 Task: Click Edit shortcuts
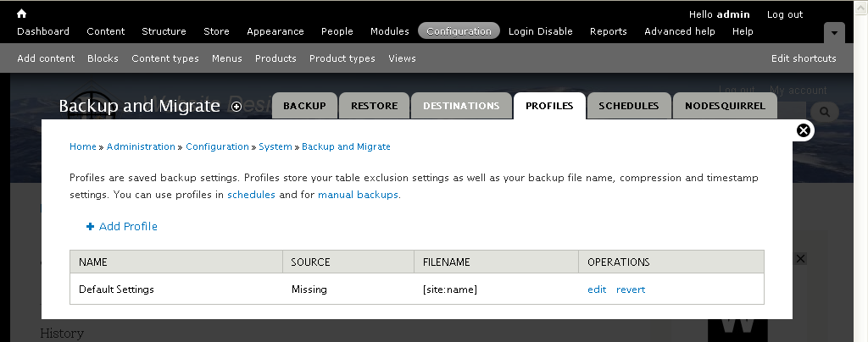click(x=804, y=58)
